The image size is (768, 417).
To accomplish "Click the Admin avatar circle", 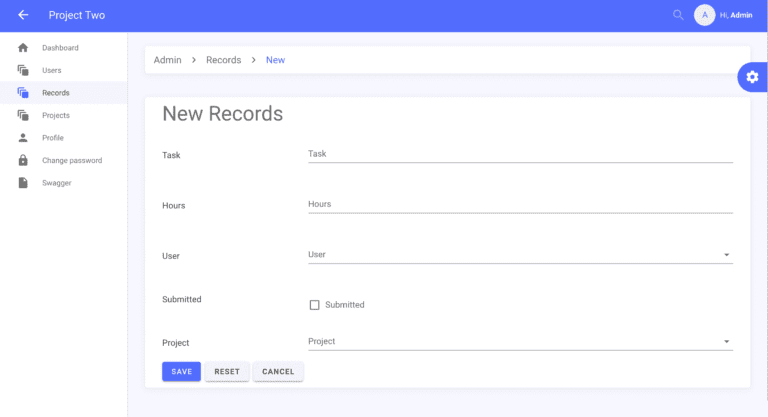I will [x=704, y=15].
